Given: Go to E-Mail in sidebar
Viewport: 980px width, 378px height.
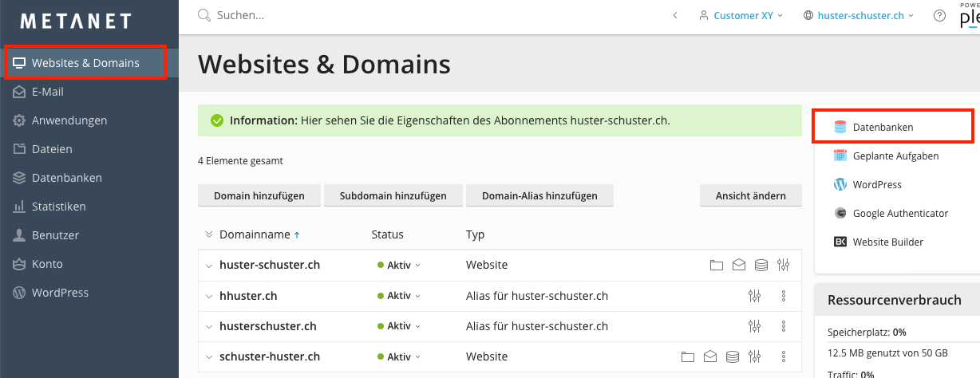Looking at the screenshot, I should (x=48, y=92).
